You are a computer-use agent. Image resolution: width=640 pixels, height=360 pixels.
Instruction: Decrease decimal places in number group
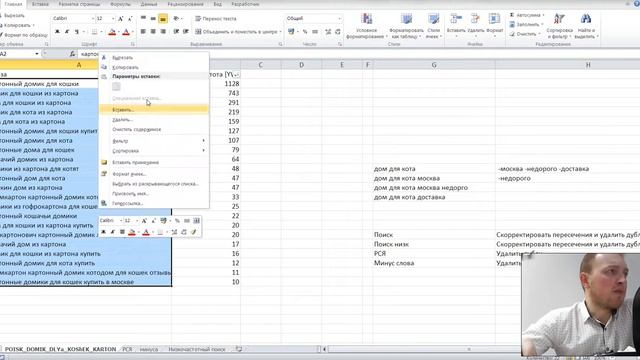(338, 31)
